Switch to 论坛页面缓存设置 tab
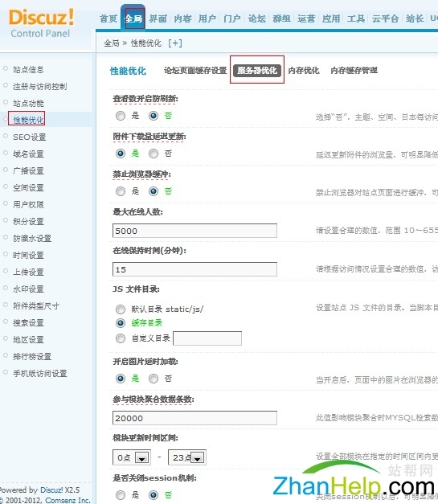The width and height of the screenshot is (438, 504). click(195, 71)
